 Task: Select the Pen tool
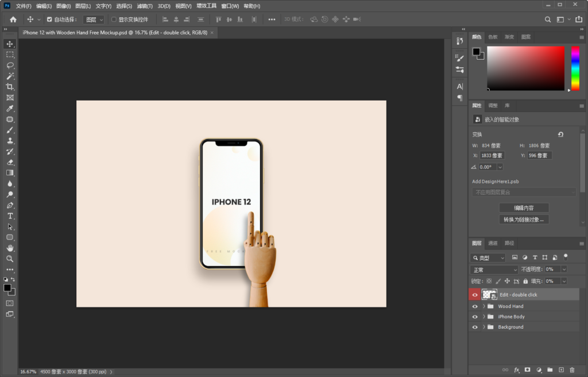click(x=10, y=205)
